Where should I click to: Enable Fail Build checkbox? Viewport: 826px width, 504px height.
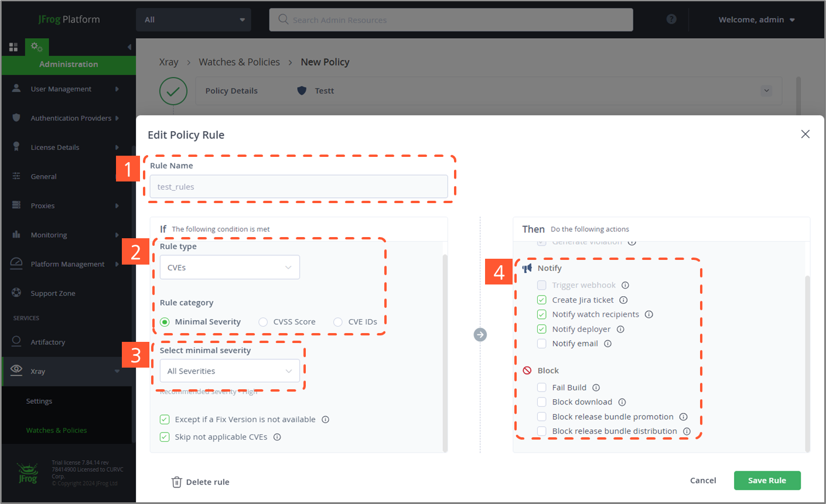coord(542,388)
